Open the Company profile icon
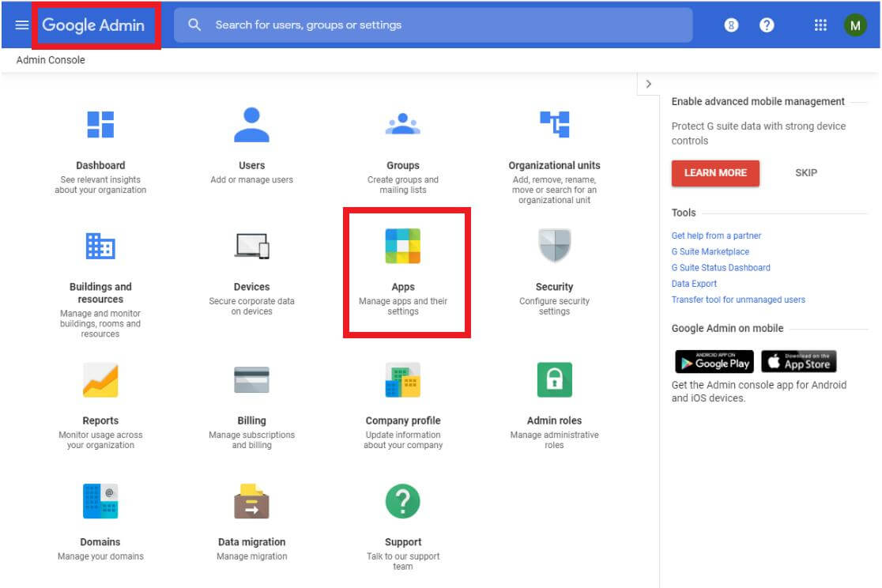The width and height of the screenshot is (882, 588). coord(403,380)
